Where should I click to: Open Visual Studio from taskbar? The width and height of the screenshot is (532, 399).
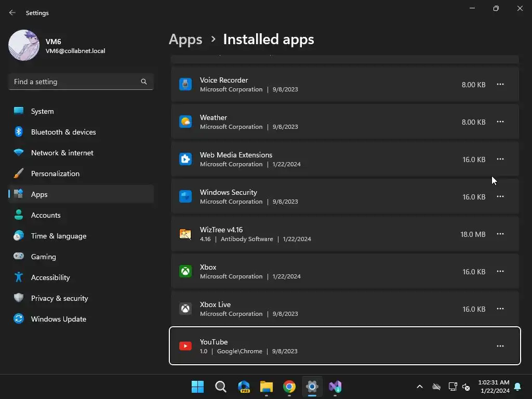tap(335, 387)
